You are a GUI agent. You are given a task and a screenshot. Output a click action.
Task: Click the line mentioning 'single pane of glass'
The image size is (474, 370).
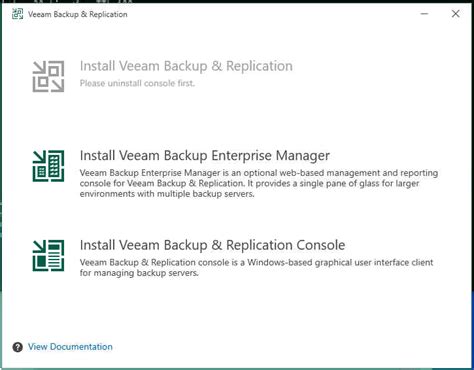click(249, 183)
